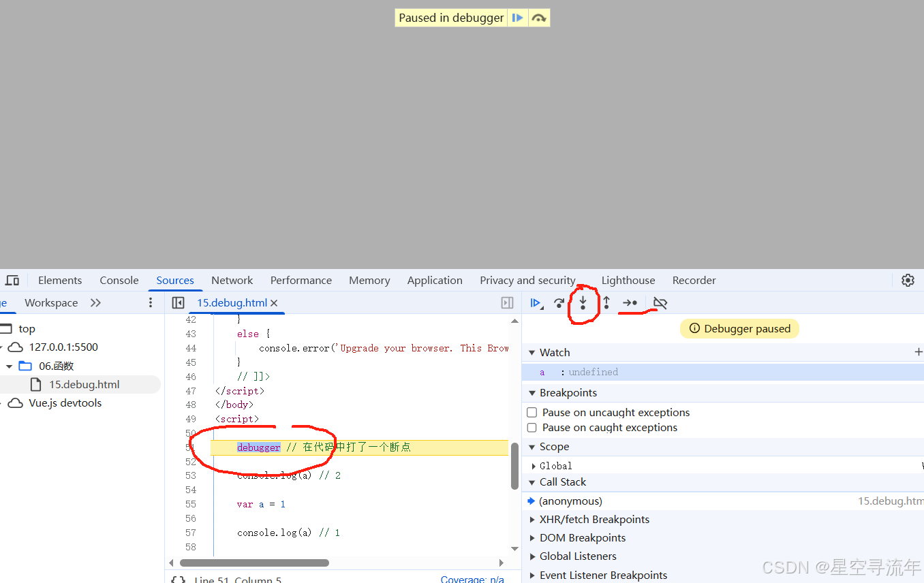Open the Memory tab
This screenshot has width=924, height=583.
(x=369, y=281)
